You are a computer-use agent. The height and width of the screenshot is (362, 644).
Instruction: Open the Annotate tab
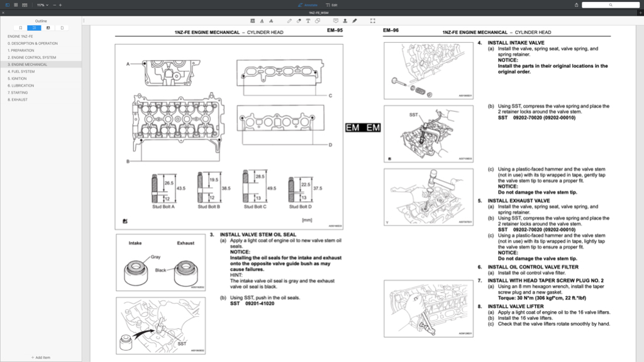308,5
